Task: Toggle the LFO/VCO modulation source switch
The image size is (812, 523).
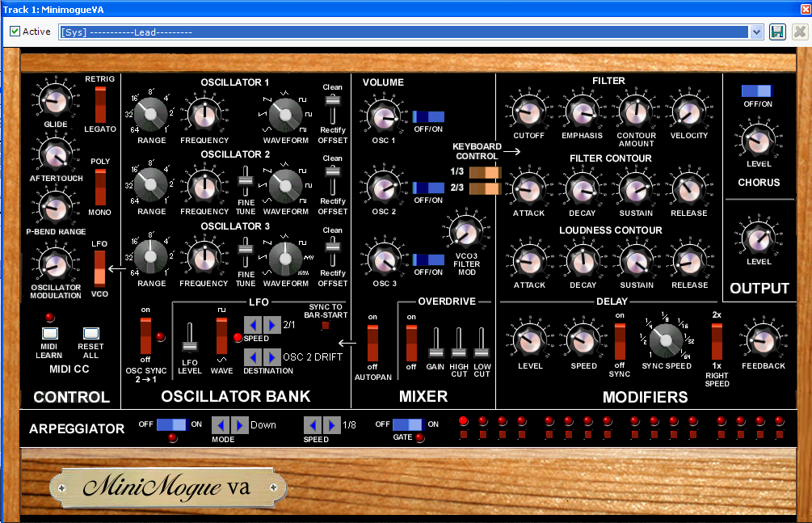Action: pyautogui.click(x=99, y=268)
